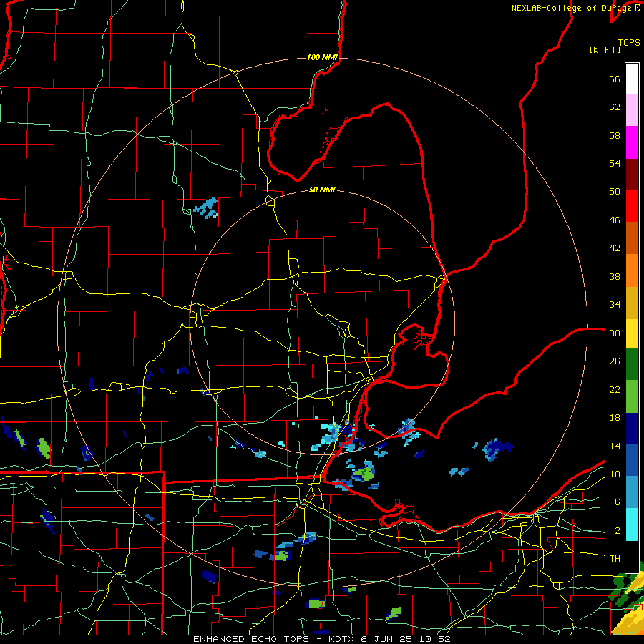
Task: Click the dark red legend swatch
Action: (632, 175)
